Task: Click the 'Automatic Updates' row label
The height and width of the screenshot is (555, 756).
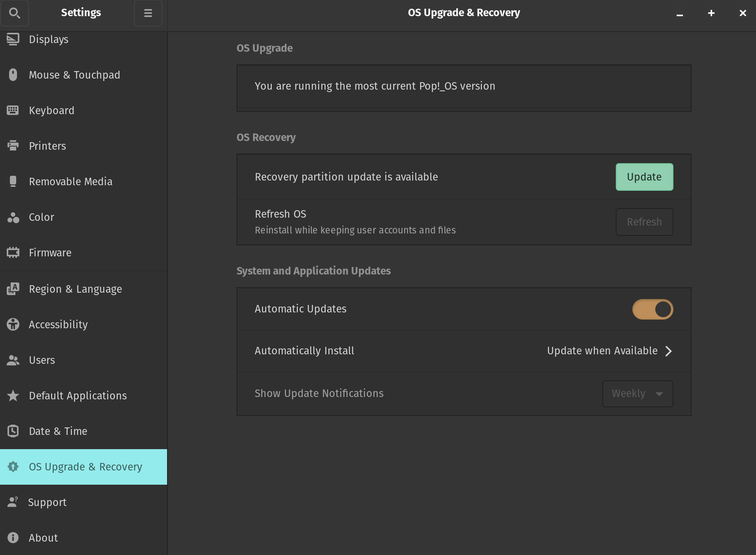Action: [x=301, y=309]
